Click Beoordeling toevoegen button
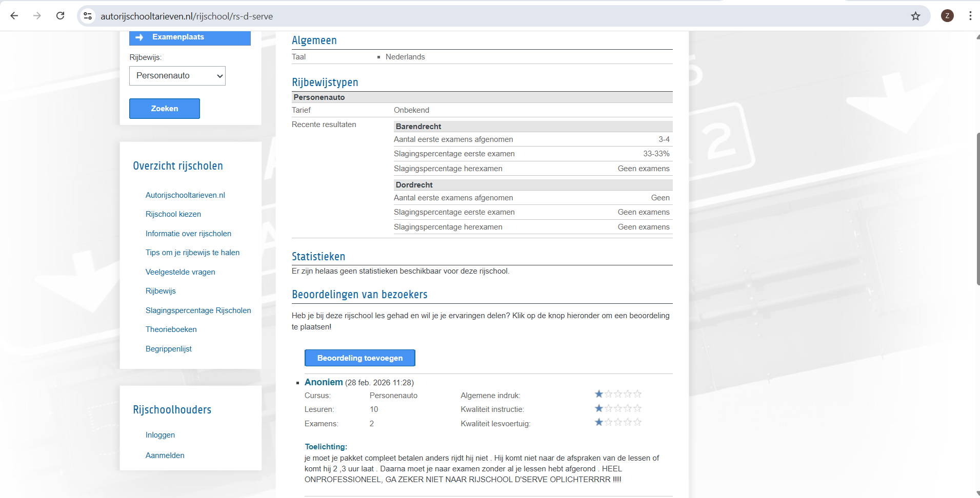The height and width of the screenshot is (498, 980). click(359, 358)
